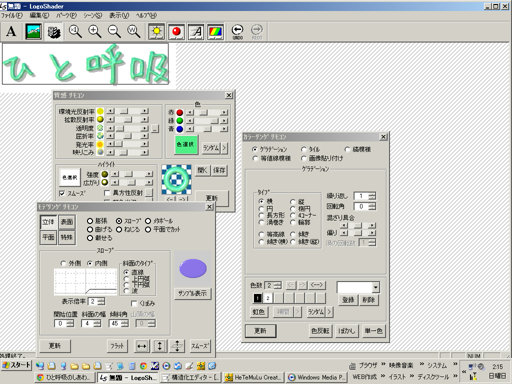
Task: Open the 編集 menu
Action: click(x=39, y=15)
